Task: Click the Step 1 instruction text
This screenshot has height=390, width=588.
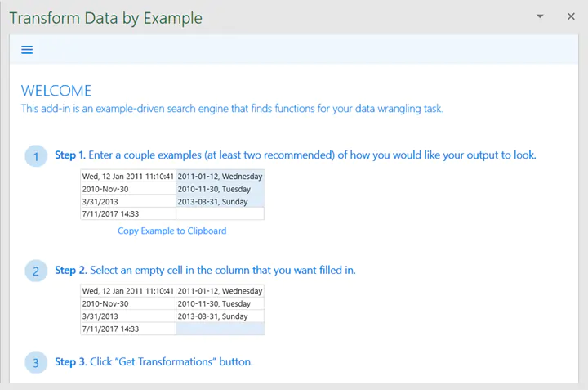Action: coord(296,155)
